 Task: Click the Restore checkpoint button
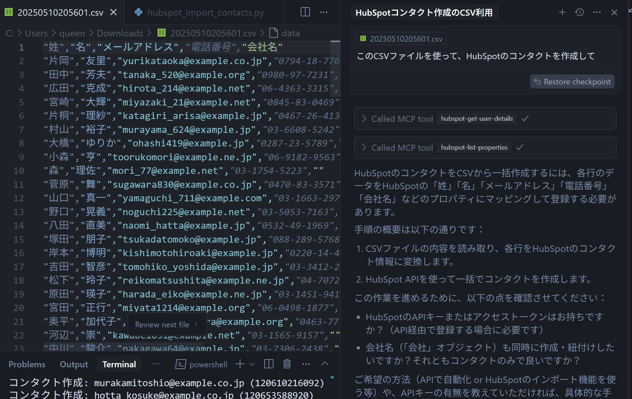click(x=572, y=81)
